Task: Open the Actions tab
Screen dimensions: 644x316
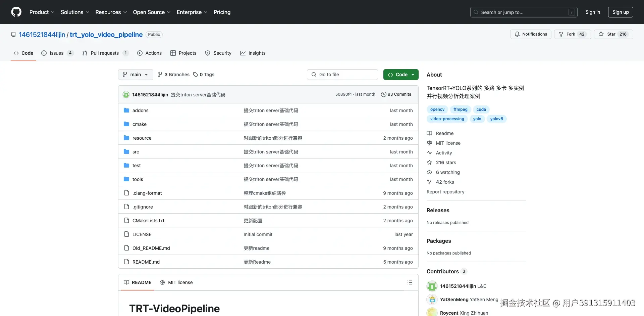Action: pyautogui.click(x=150, y=53)
